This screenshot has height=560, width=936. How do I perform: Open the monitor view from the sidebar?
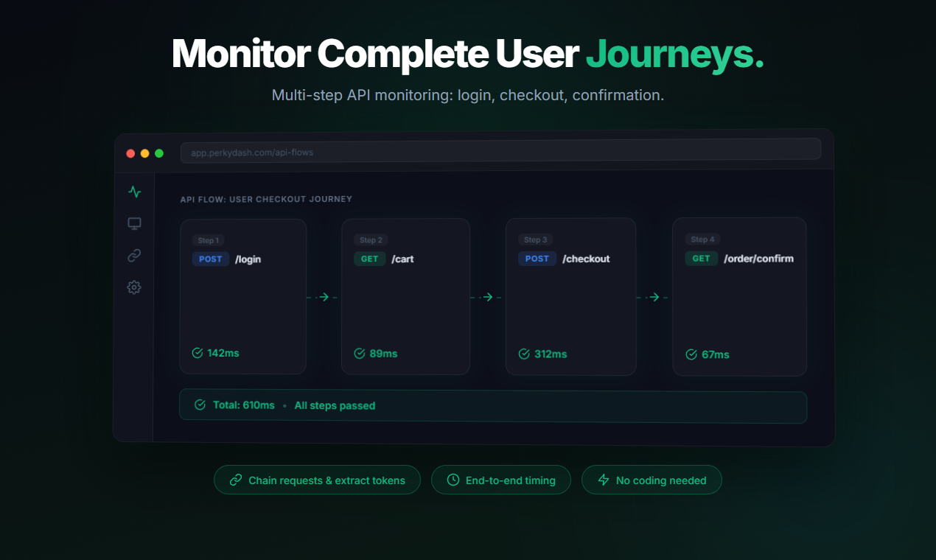pos(134,223)
